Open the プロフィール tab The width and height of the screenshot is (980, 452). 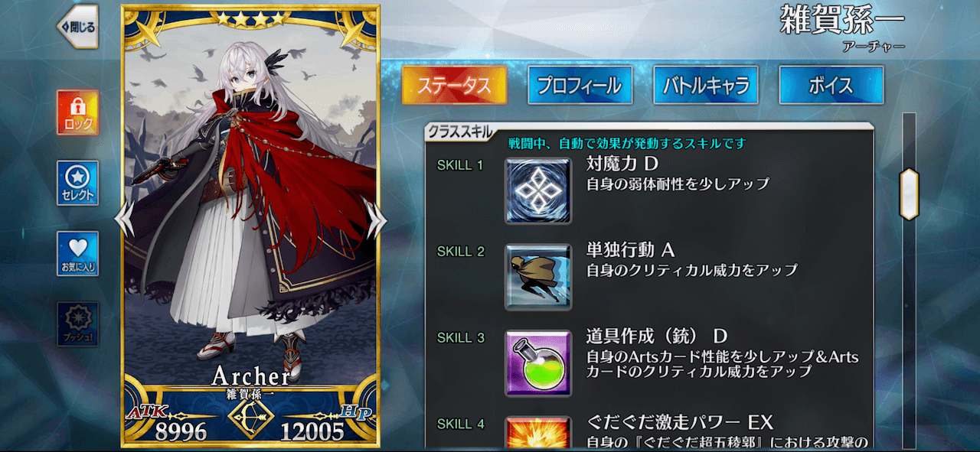click(580, 85)
